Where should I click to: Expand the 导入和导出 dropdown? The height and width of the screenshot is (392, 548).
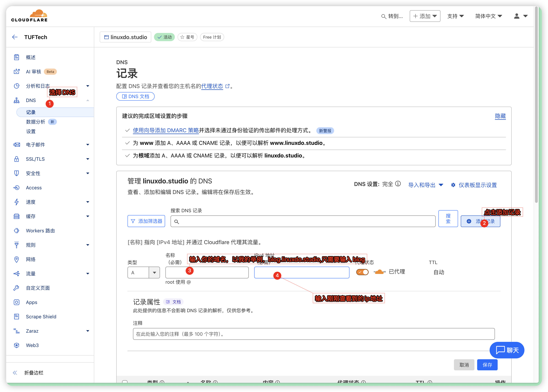[425, 185]
